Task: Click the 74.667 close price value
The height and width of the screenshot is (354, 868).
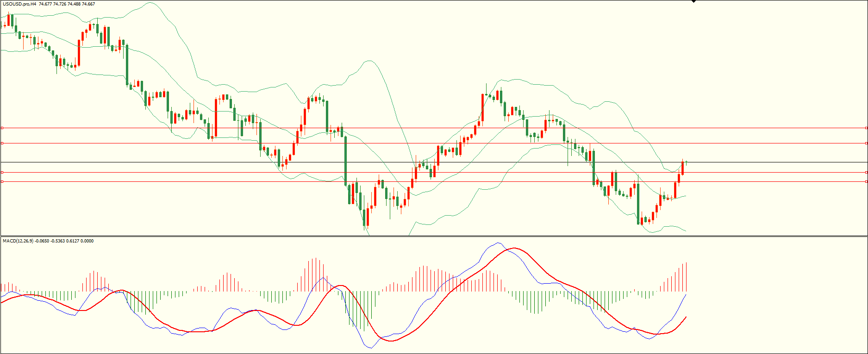Action: [x=88, y=4]
